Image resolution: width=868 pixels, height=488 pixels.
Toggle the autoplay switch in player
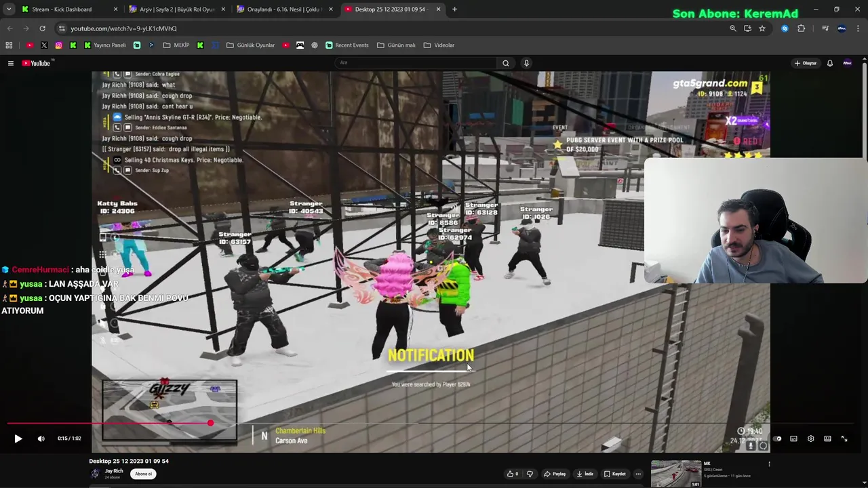coord(777,439)
